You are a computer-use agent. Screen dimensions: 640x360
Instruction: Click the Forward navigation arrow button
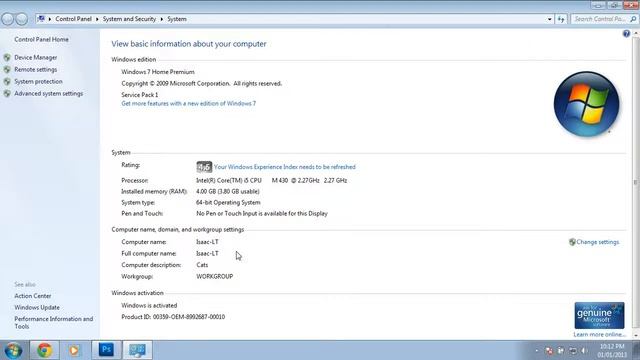21,19
